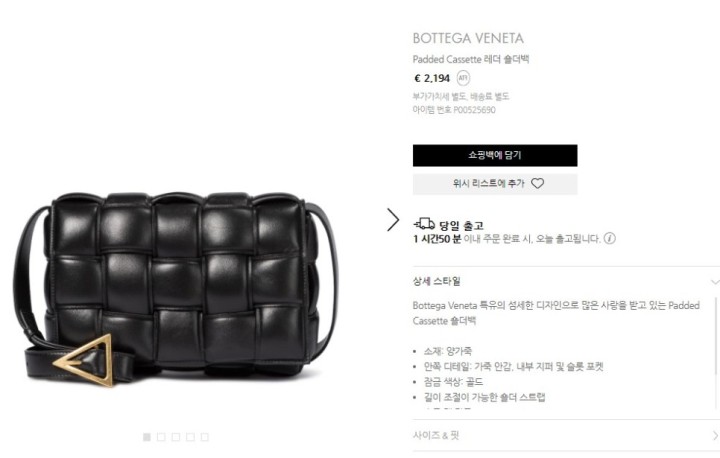
Task: Select the first image indicator dot
Action: (x=147, y=437)
